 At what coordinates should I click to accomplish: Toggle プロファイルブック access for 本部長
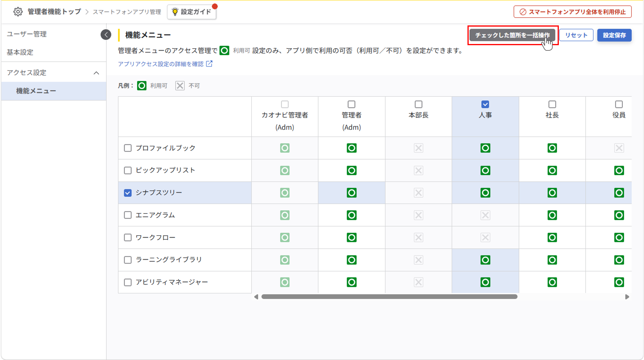click(418, 148)
